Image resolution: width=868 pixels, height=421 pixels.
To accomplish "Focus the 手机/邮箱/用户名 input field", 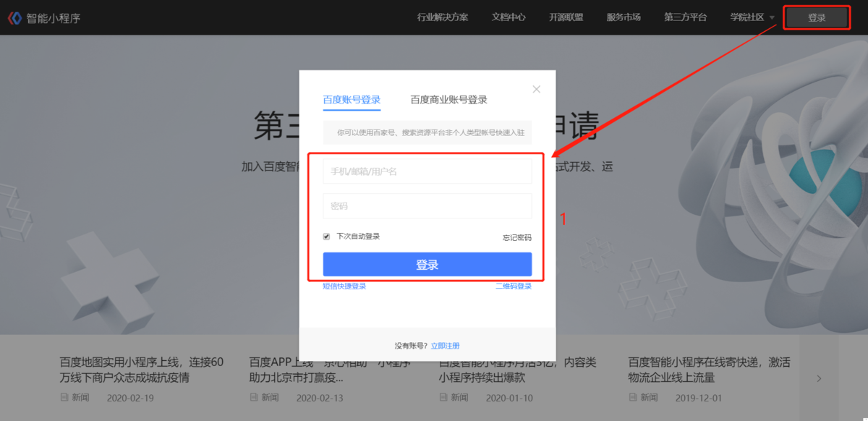I will [x=427, y=171].
